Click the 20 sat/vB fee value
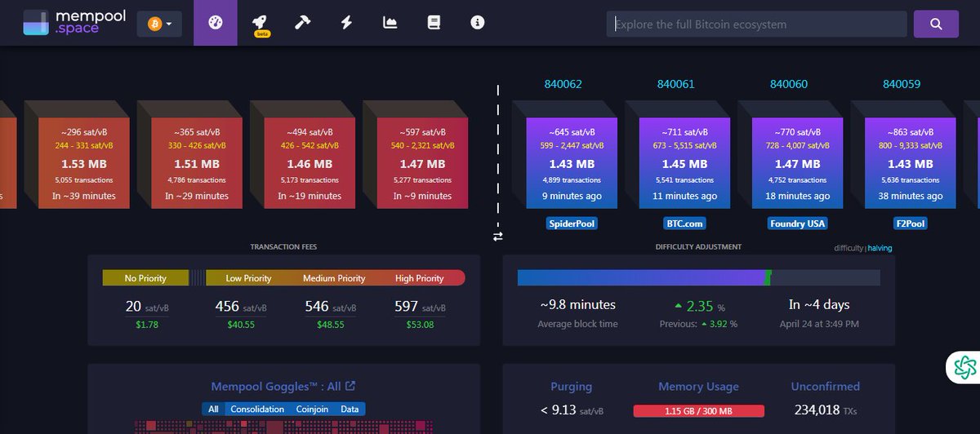Viewport: 980px width, 434px height. (148, 307)
